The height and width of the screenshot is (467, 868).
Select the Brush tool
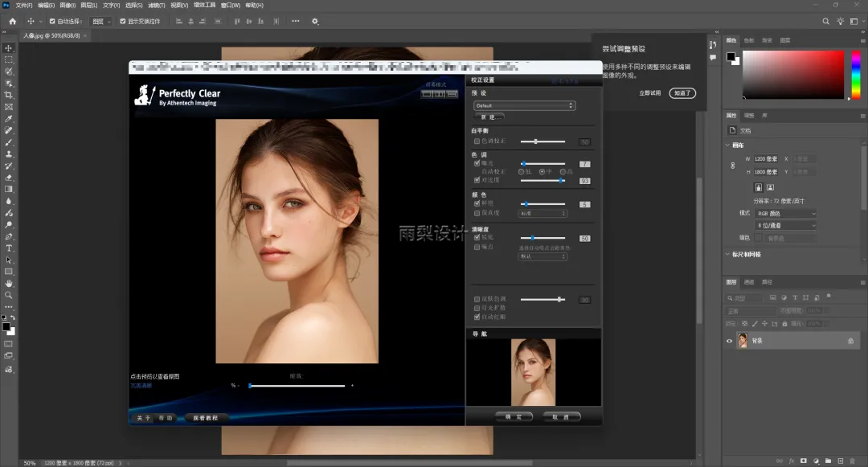9,141
